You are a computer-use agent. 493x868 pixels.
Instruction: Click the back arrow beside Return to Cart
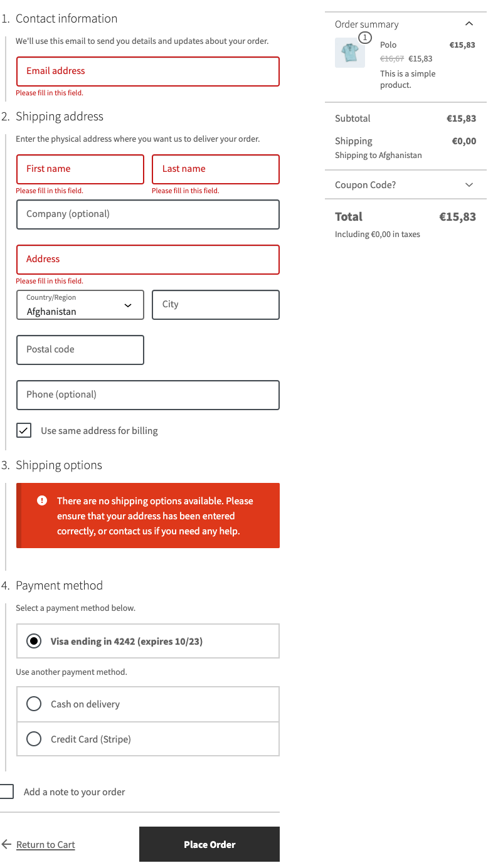(6, 844)
